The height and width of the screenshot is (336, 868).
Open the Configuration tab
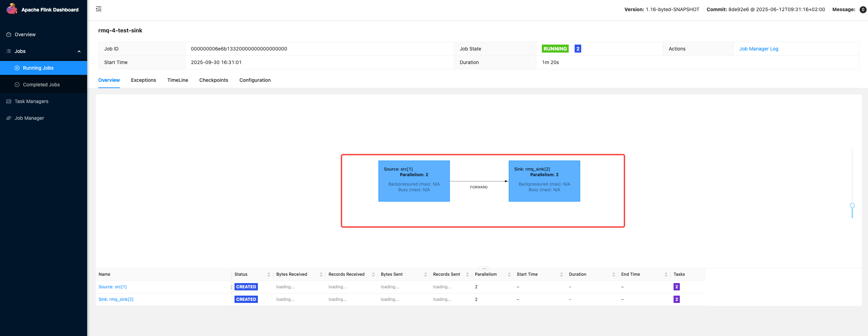coord(255,80)
